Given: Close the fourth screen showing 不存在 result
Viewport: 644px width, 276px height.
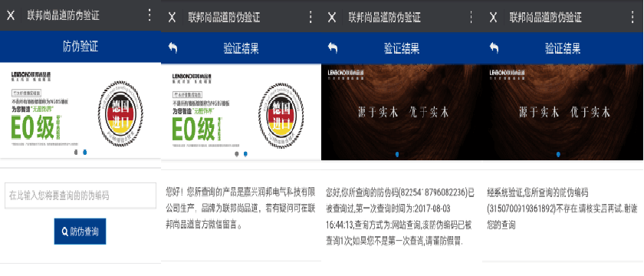Looking at the screenshot, I should tap(493, 17).
